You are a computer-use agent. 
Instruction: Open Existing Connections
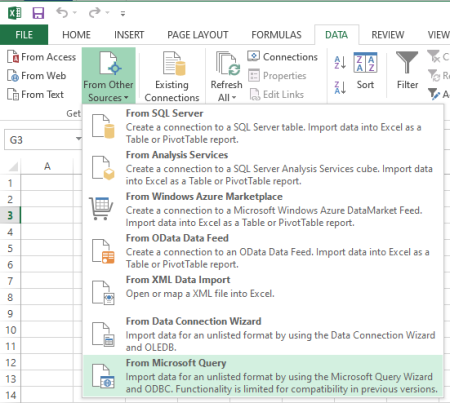click(172, 76)
